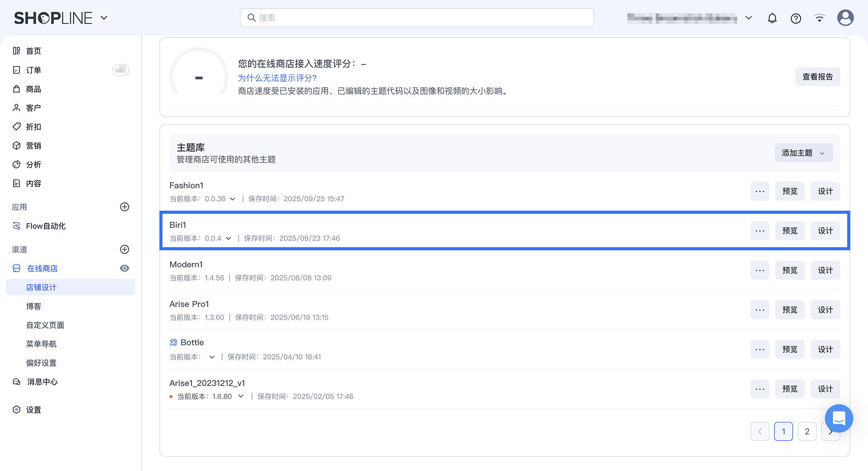Screen dimensions: 868x471
Task: Design the Fashion1 theme
Action: [x=825, y=191]
